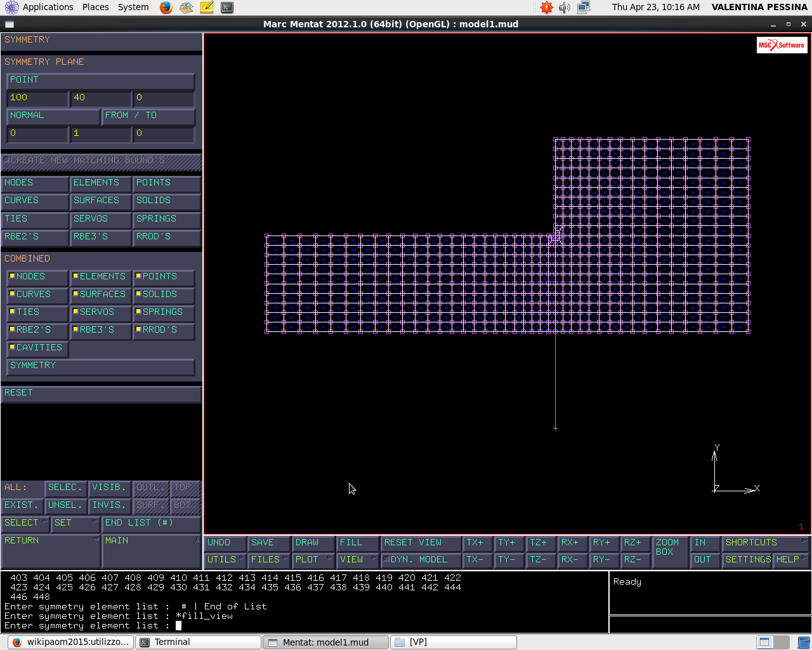The width and height of the screenshot is (812, 650).
Task: Click the combined SYMMETRY button
Action: tap(100, 366)
